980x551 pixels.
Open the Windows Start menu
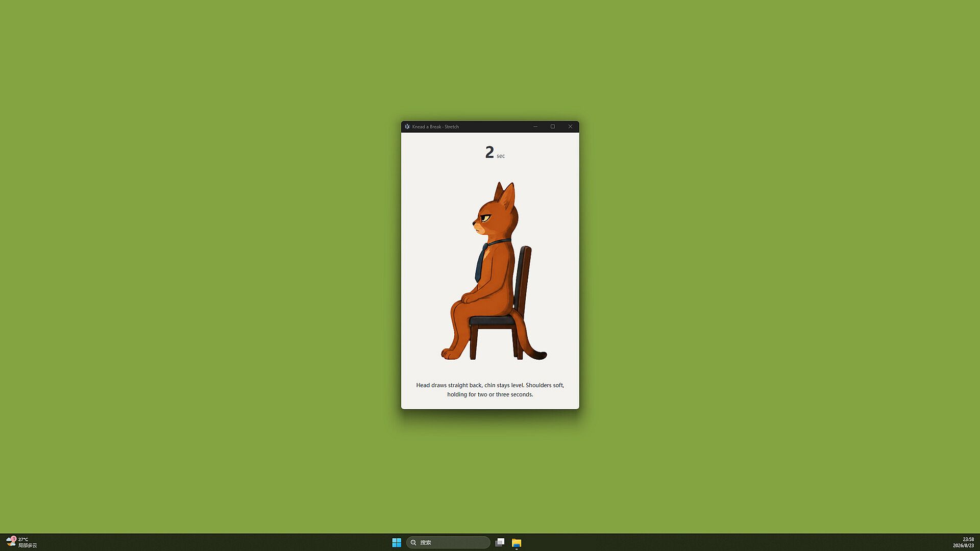[x=397, y=542]
